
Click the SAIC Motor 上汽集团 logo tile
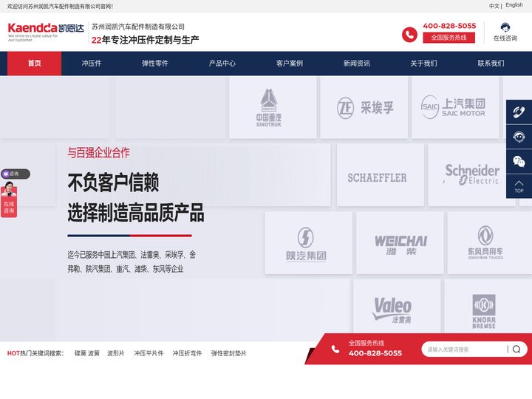455,108
